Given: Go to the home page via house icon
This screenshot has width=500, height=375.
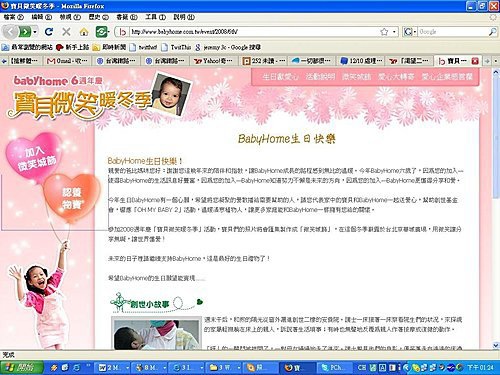Looking at the screenshot, I should [x=84, y=32].
